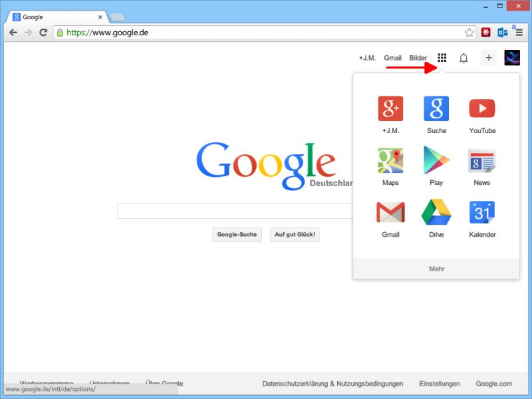Click the plus share button

click(489, 58)
